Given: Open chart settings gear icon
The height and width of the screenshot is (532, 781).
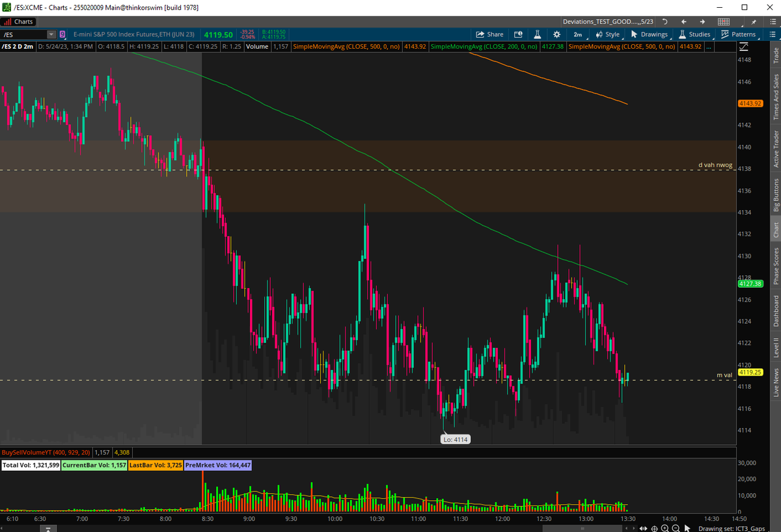Looking at the screenshot, I should (556, 34).
